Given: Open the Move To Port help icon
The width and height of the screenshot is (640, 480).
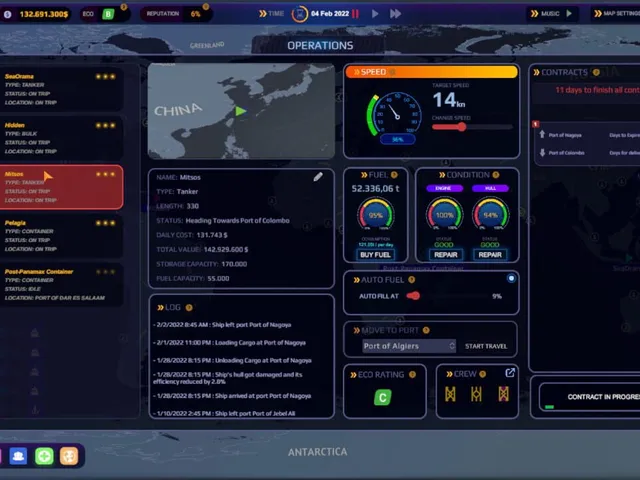Looking at the screenshot, I should tap(426, 330).
